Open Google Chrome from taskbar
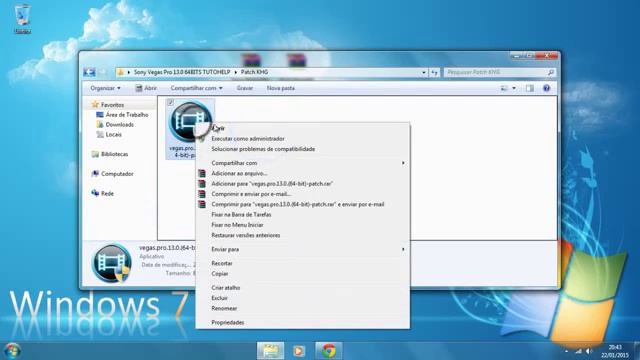The image size is (640, 360). [329, 351]
